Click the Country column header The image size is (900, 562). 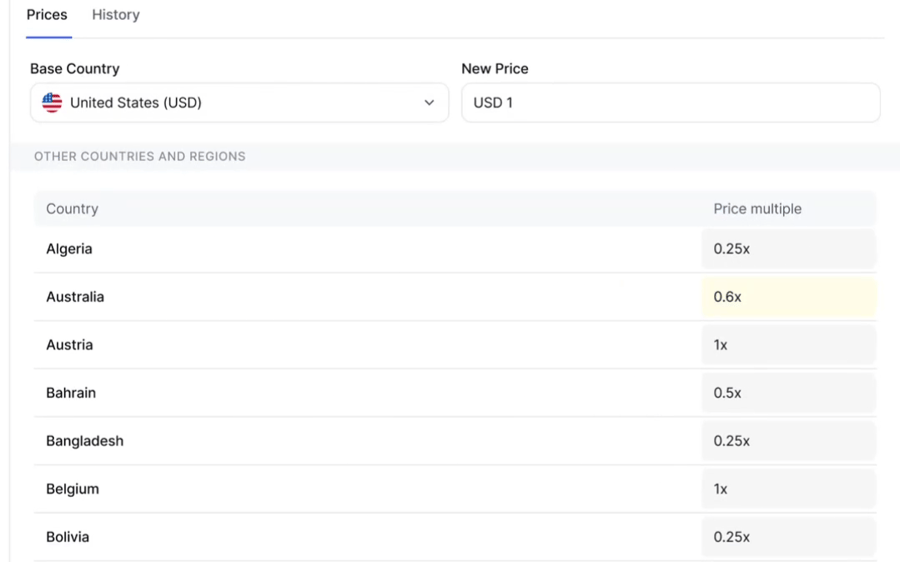72,209
